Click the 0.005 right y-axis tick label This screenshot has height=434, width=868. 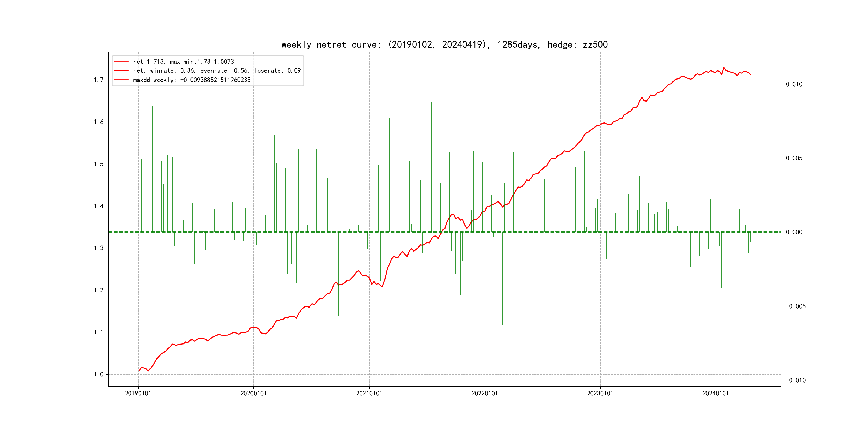click(794, 158)
